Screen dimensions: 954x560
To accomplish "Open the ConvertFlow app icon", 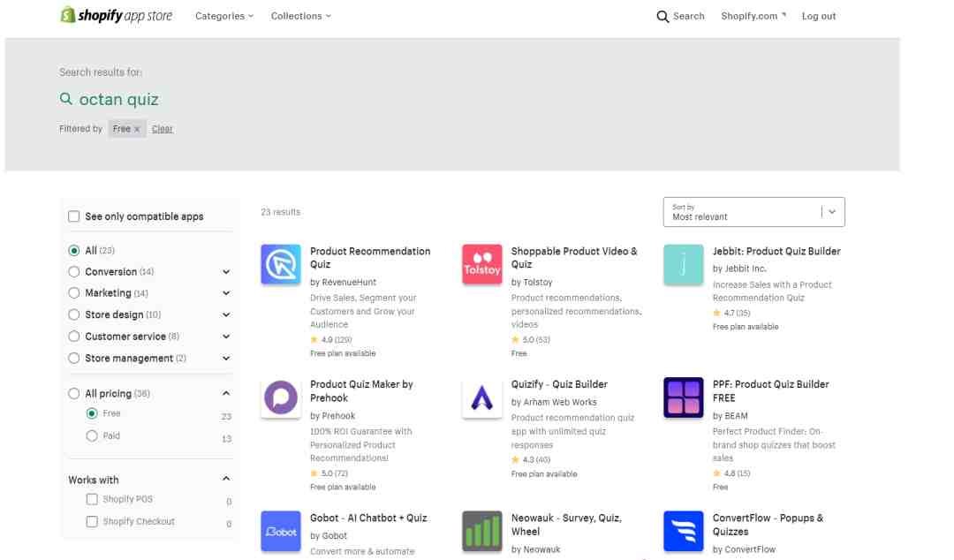I will 683,531.
